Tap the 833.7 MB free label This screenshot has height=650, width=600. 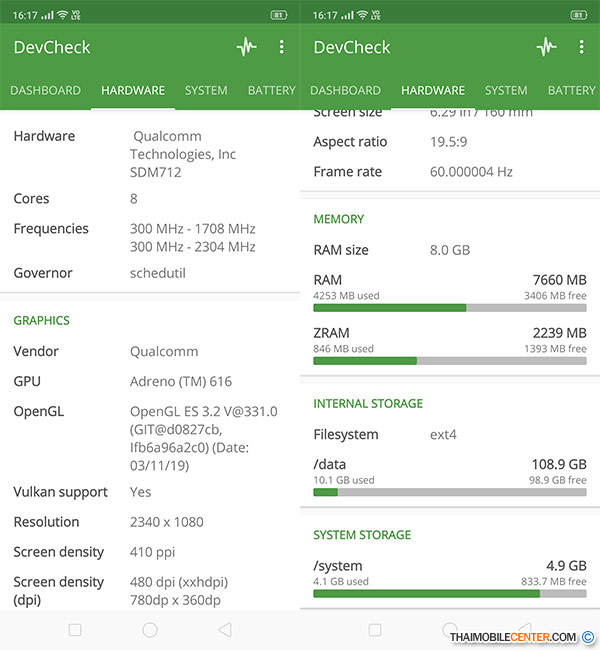pyautogui.click(x=554, y=582)
